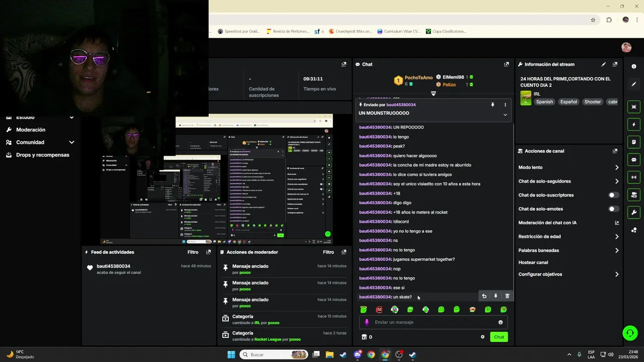Viewport: 644px width, 362px height.
Task: Open the green support headset button
Action: point(629,332)
